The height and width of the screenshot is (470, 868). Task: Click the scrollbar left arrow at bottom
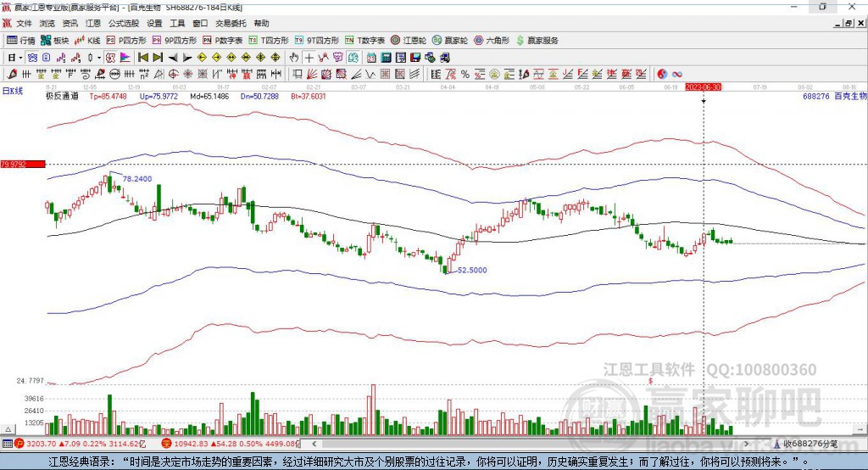tap(314, 444)
